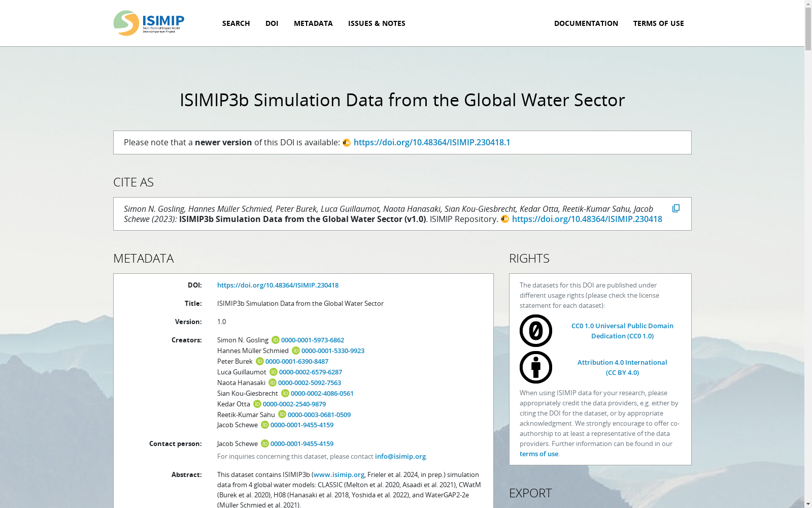Screen dimensions: 812x508
Task: Open ORCID 0000-0001-5973-6862 for Simon Gosling
Action: (x=313, y=340)
